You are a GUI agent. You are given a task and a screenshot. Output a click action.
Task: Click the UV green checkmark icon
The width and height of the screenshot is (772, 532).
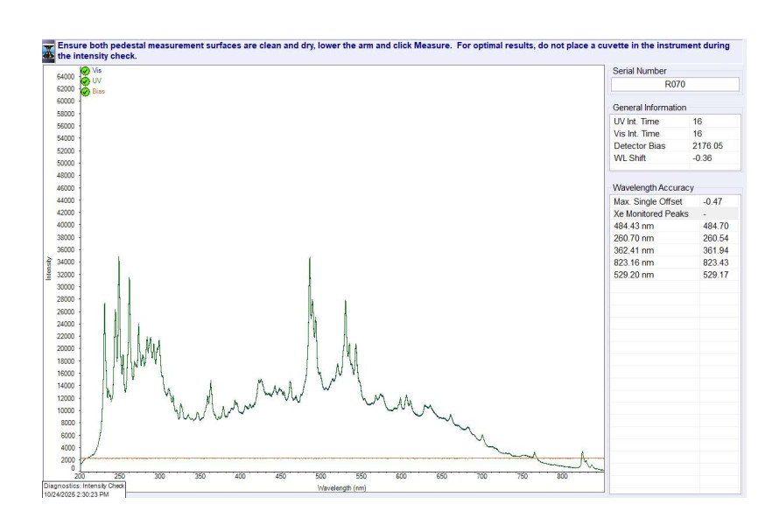(85, 80)
